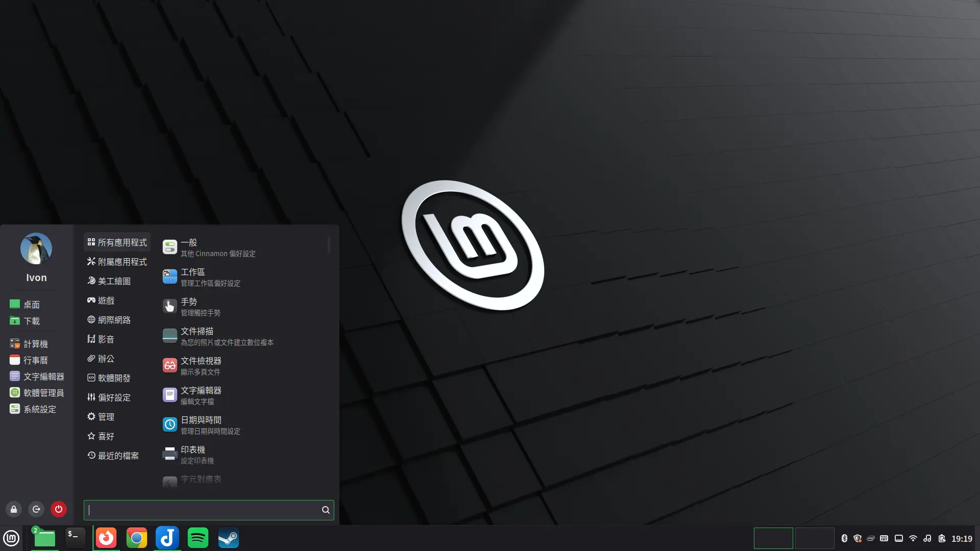The width and height of the screenshot is (980, 551).
Task: Start Steam from the taskbar
Action: 228,538
